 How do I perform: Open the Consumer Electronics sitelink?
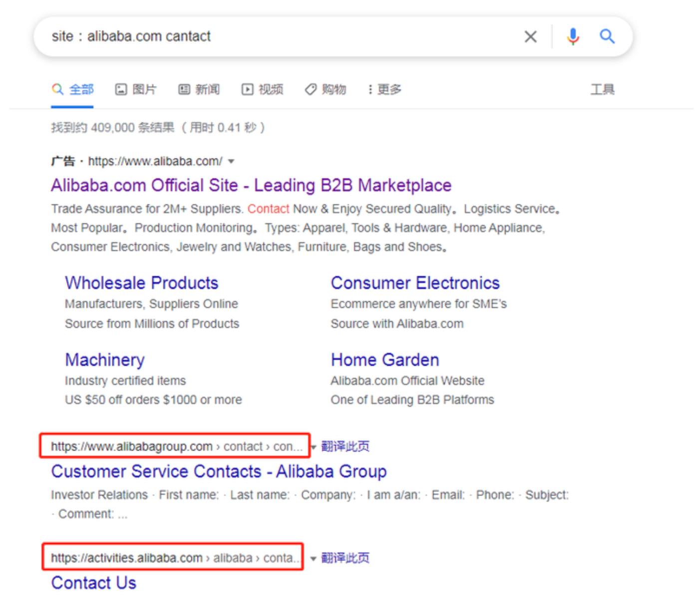[x=415, y=283]
